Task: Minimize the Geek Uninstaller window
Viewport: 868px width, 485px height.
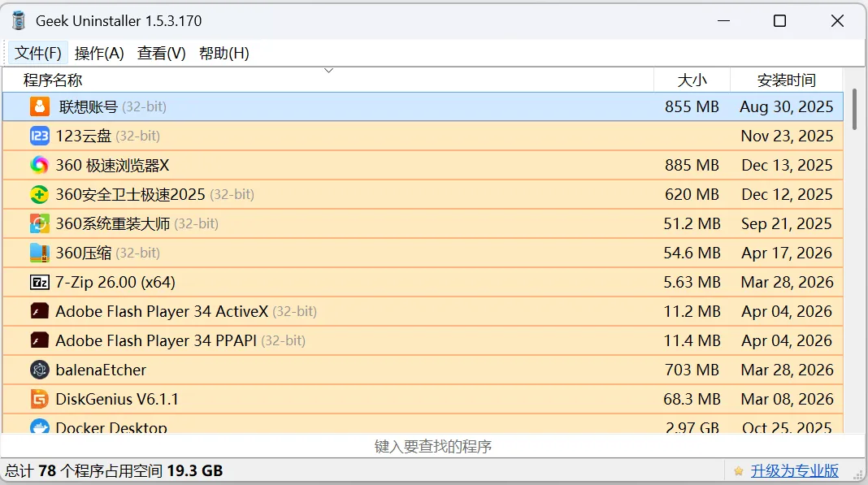Action: click(x=723, y=21)
